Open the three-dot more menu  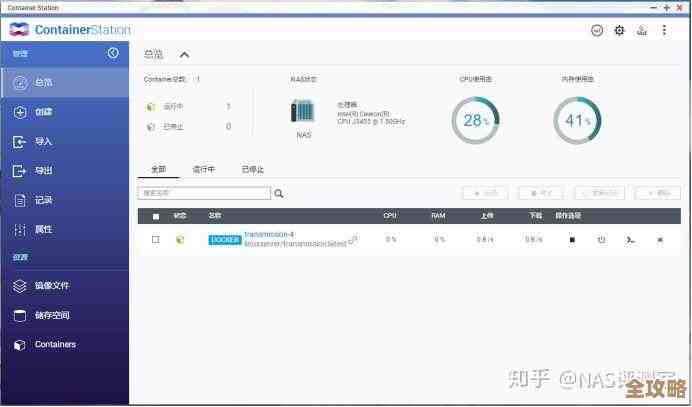(664, 30)
